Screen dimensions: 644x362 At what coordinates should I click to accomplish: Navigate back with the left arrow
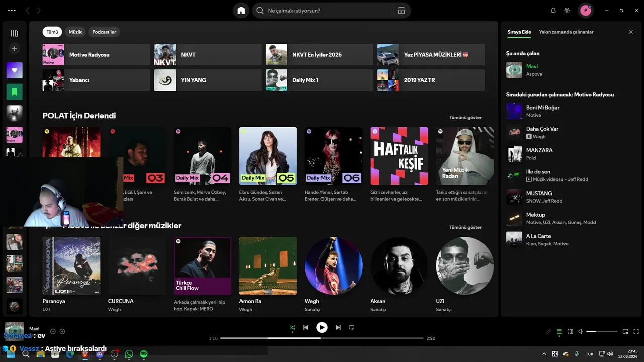(x=27, y=11)
